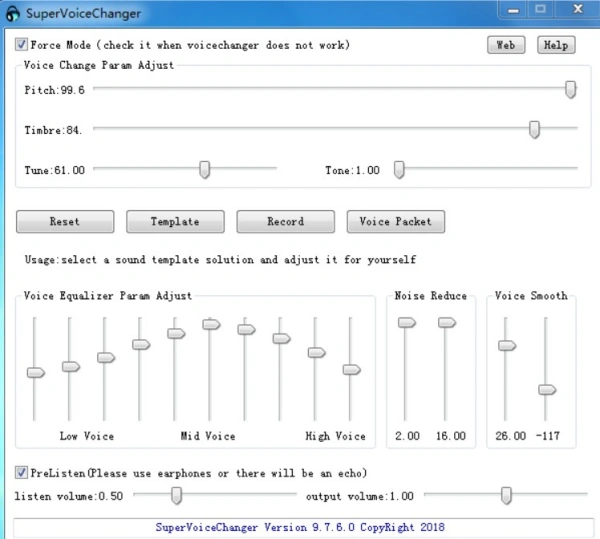This screenshot has width=600, height=539.
Task: Click the Noise Reduce group title
Action: coord(431,296)
